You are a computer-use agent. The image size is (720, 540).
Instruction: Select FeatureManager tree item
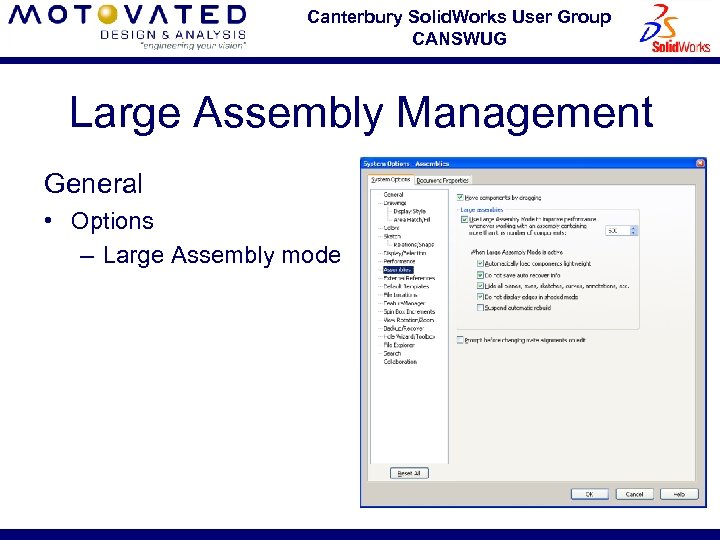pyautogui.click(x=404, y=303)
